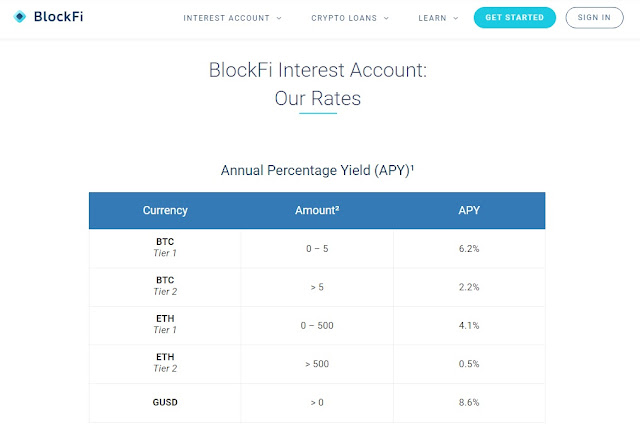Select the ETH Tier 2 currency cell
This screenshot has height=434, width=640.
pyautogui.click(x=165, y=363)
